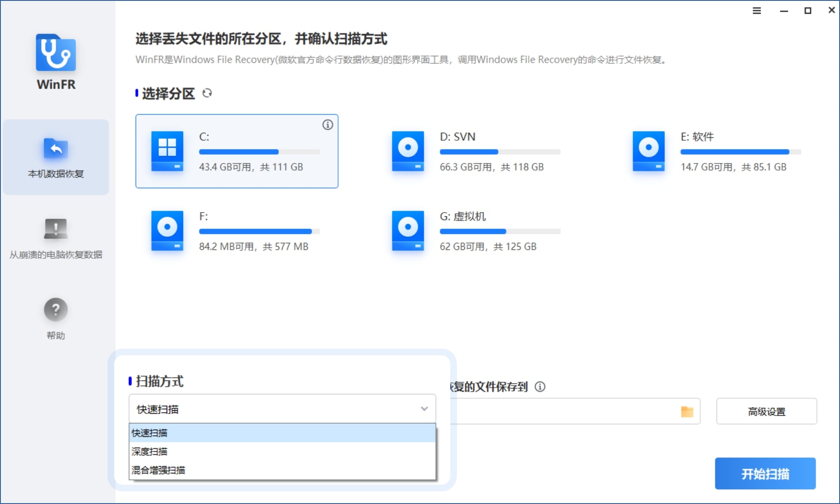Open the hamburger menu at top right

757,11
